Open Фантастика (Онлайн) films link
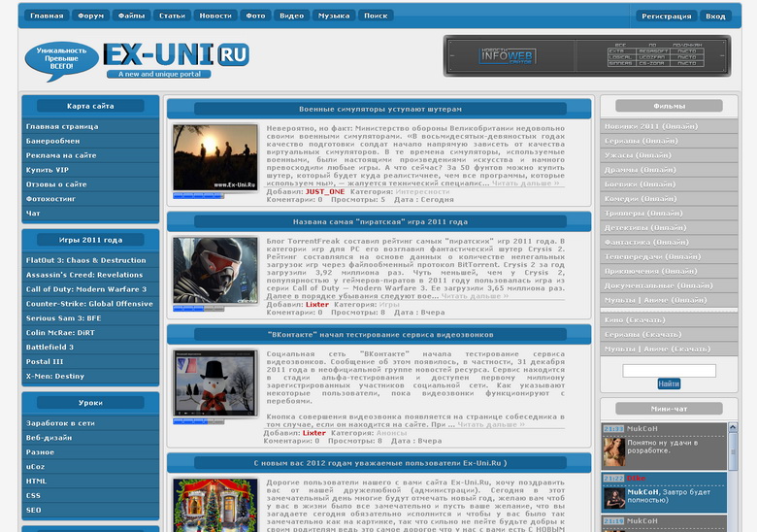This screenshot has height=532, width=757. [669, 243]
